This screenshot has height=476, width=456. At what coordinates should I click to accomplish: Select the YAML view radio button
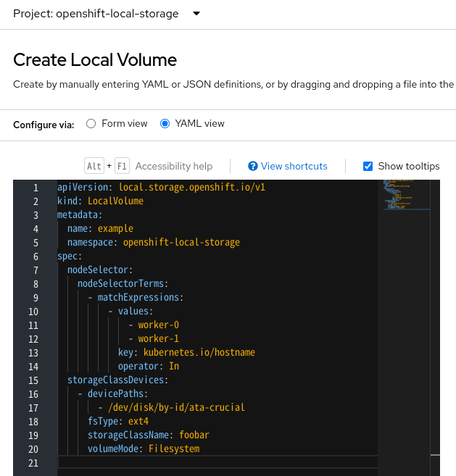[165, 124]
